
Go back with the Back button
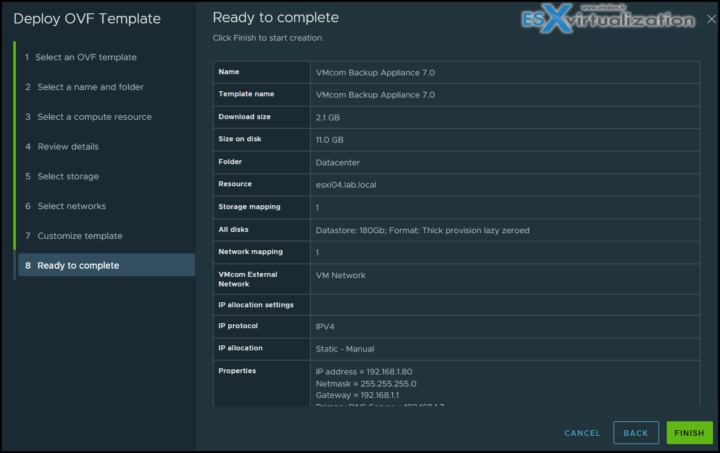click(636, 433)
